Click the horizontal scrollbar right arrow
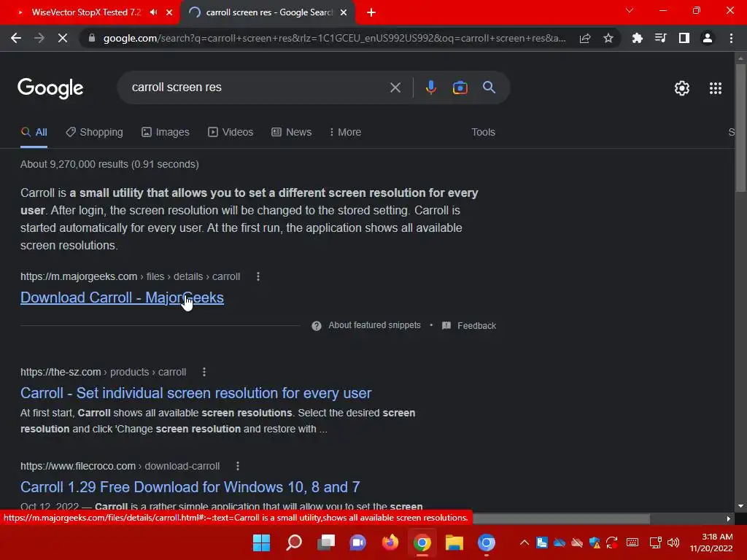The image size is (747, 560). click(729, 518)
